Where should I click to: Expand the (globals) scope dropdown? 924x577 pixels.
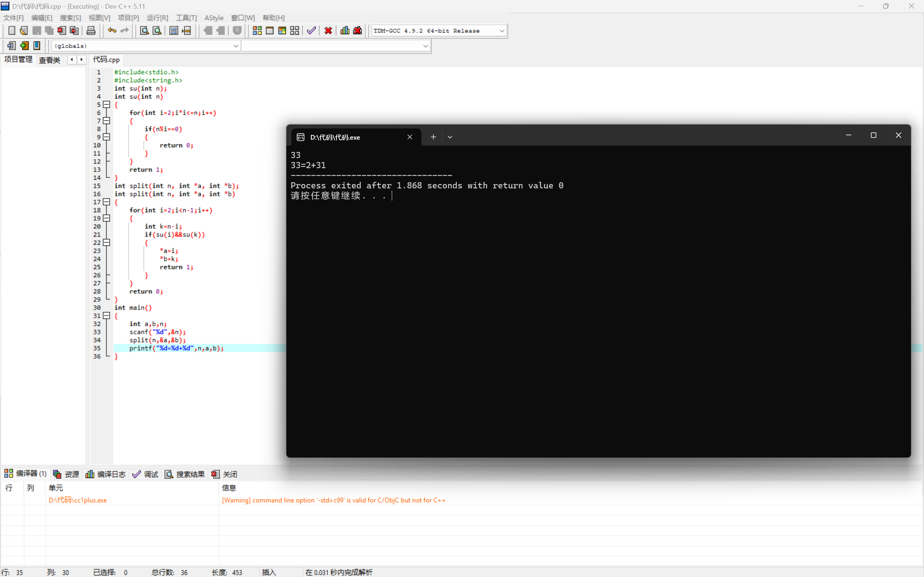(x=235, y=46)
